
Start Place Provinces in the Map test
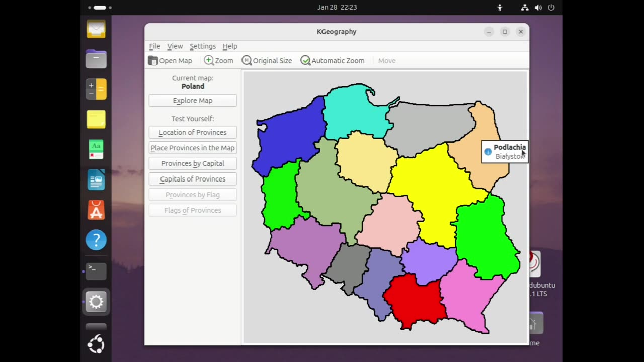point(193,148)
